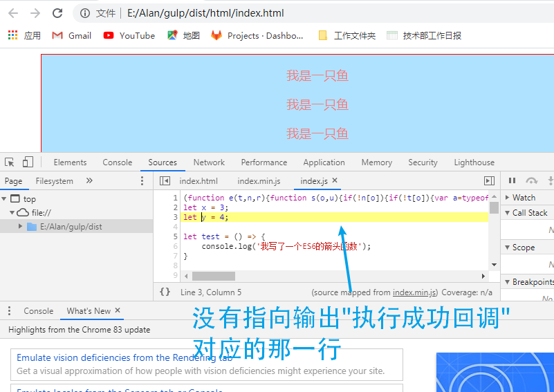Toggle device toolbar emulation
The image size is (554, 392).
[x=28, y=162]
